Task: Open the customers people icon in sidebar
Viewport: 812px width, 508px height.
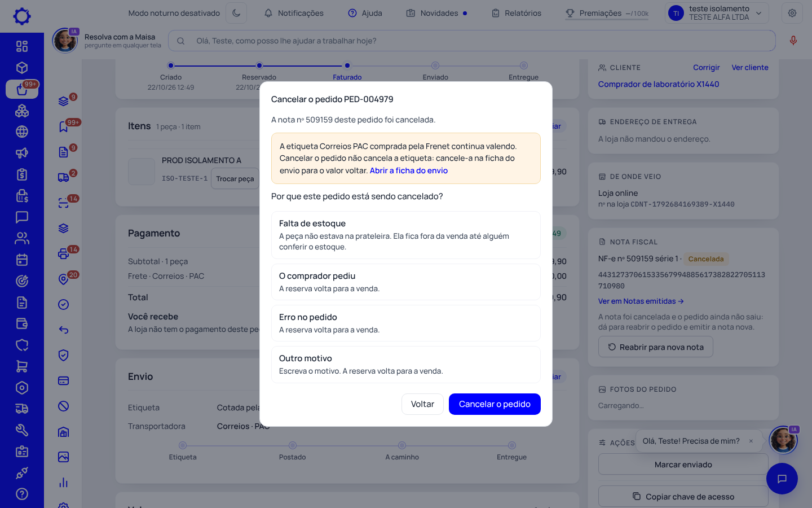Action: 22,238
